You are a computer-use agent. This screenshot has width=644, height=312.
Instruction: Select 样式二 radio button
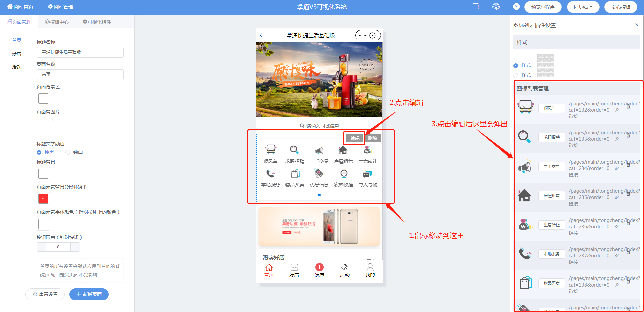tap(516, 76)
